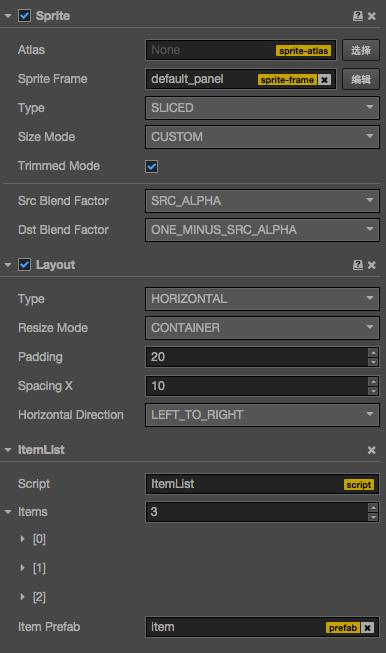
Task: Disable the Sprite component checkbox
Action: point(25,16)
